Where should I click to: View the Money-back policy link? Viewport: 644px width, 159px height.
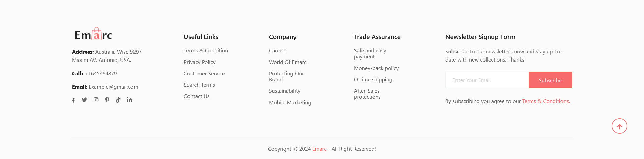(376, 68)
